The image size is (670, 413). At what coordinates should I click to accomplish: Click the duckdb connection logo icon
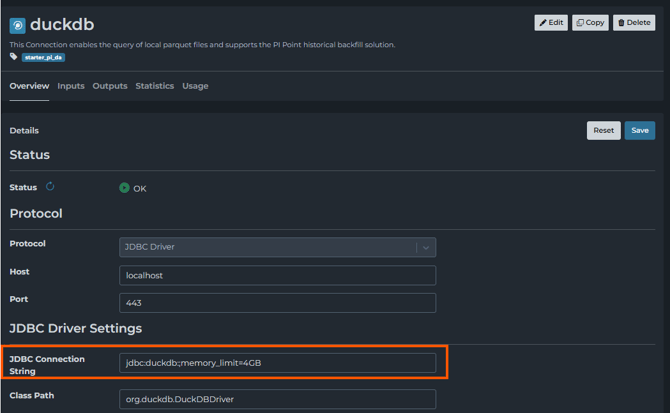(18, 26)
